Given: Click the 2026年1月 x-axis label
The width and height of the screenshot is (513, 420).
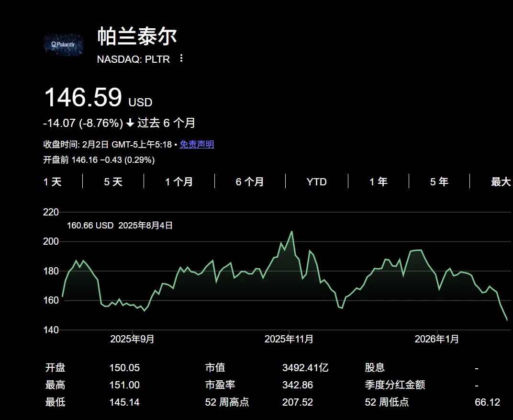Looking at the screenshot, I should coord(436,339).
